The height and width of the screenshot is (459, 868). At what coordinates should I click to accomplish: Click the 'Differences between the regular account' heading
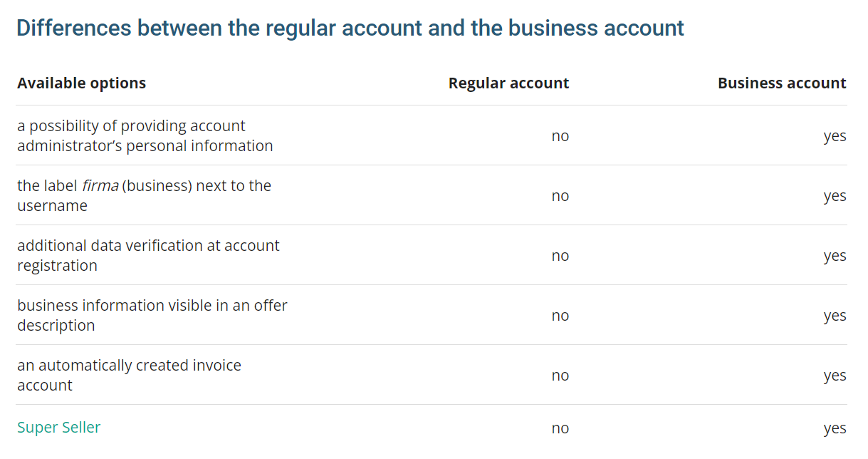pyautogui.click(x=350, y=29)
